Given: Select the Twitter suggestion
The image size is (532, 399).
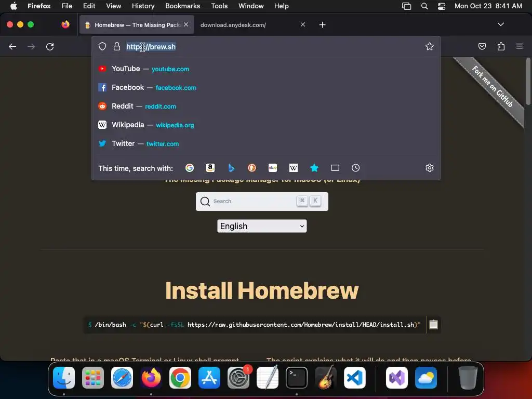Looking at the screenshot, I should click(x=266, y=143).
